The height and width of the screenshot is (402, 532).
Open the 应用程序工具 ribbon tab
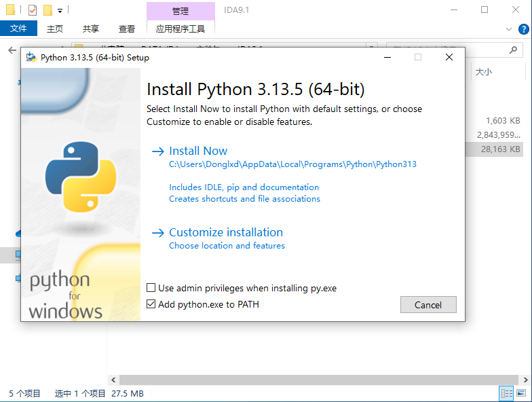click(x=180, y=29)
